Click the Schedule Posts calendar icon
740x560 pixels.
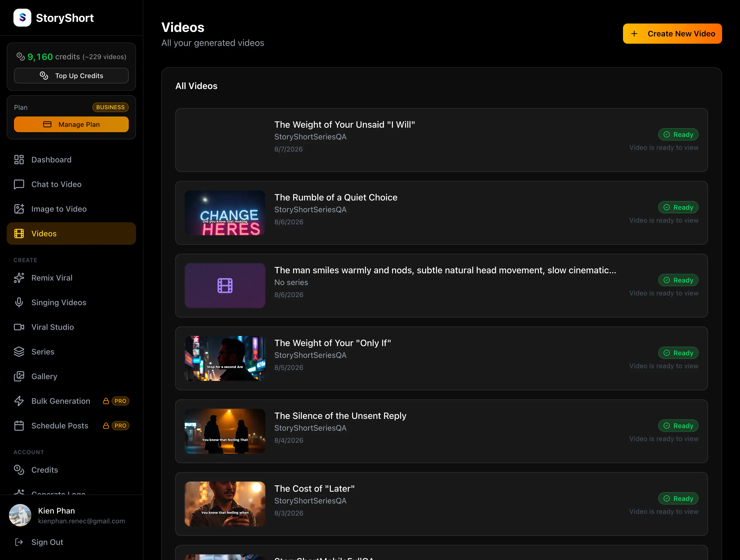[19, 425]
